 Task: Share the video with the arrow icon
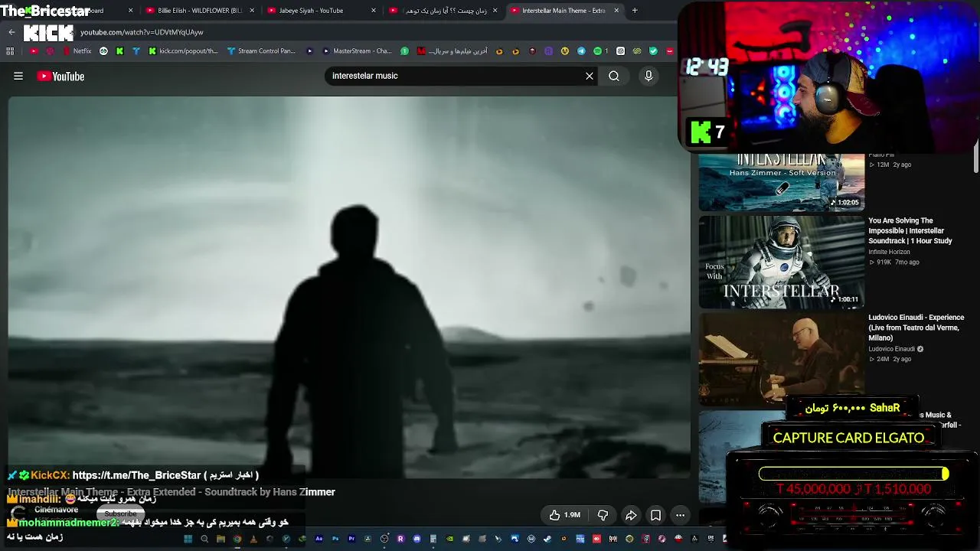[x=631, y=515]
